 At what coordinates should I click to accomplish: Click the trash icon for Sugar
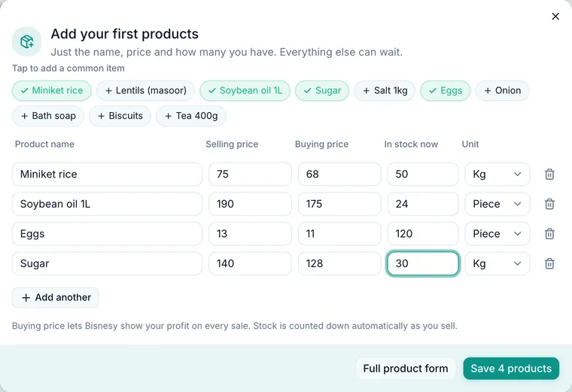(x=549, y=263)
